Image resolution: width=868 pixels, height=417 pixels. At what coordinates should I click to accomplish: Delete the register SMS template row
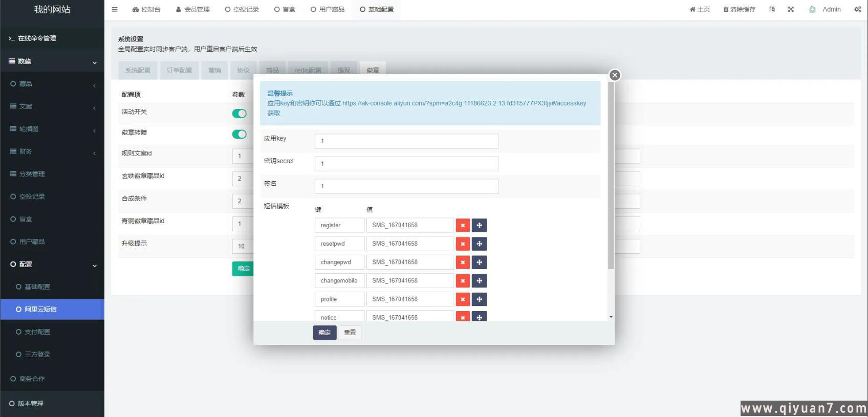pyautogui.click(x=463, y=225)
